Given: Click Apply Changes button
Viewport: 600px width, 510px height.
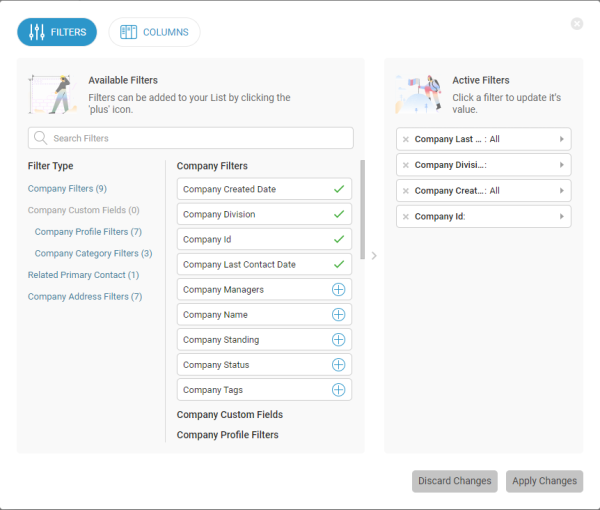Looking at the screenshot, I should (544, 481).
